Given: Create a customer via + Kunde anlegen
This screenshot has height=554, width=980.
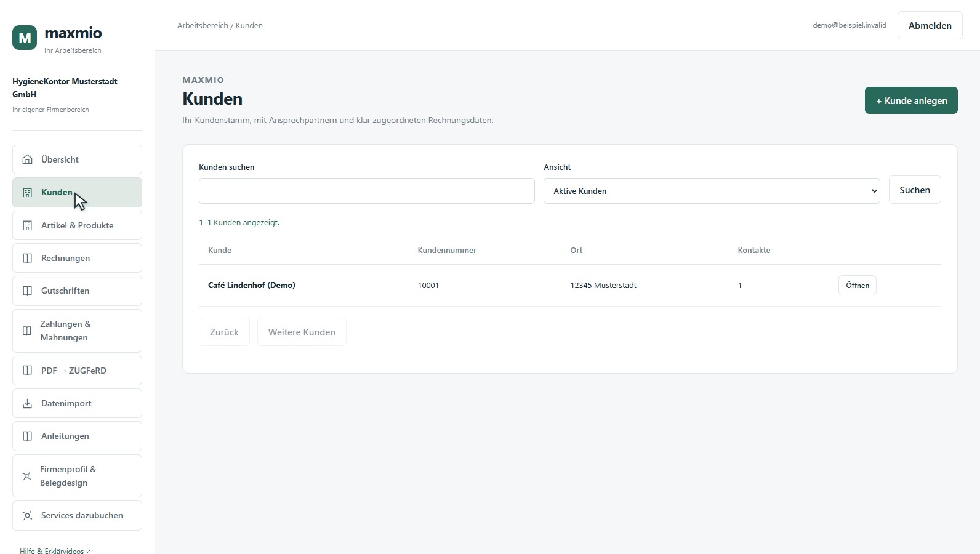Looking at the screenshot, I should (911, 100).
